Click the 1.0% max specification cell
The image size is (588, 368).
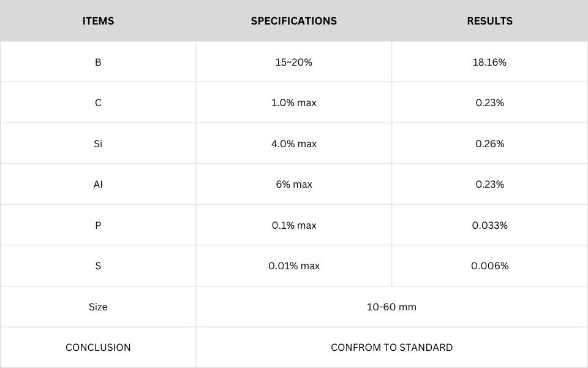point(294,103)
